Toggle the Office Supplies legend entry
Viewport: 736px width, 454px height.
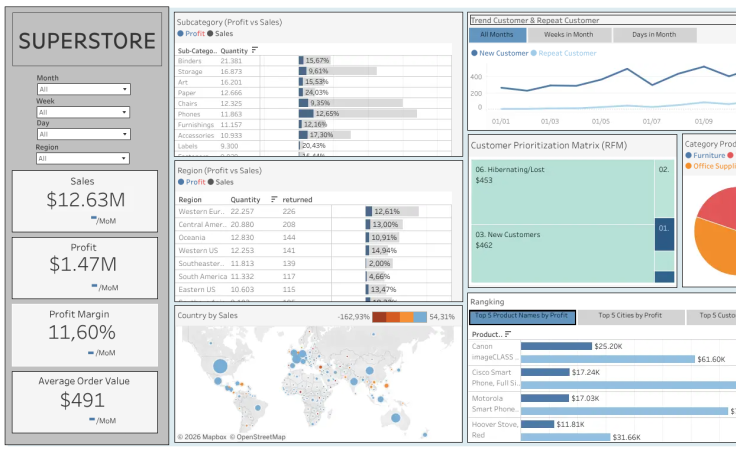click(x=711, y=166)
